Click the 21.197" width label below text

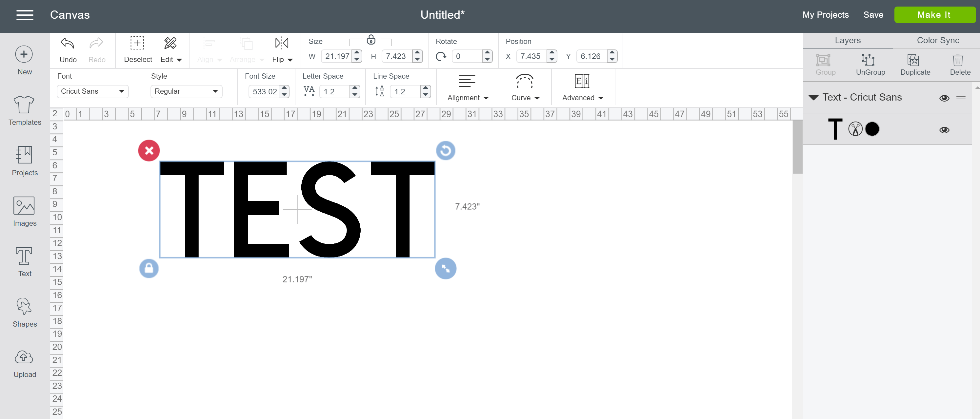point(297,279)
